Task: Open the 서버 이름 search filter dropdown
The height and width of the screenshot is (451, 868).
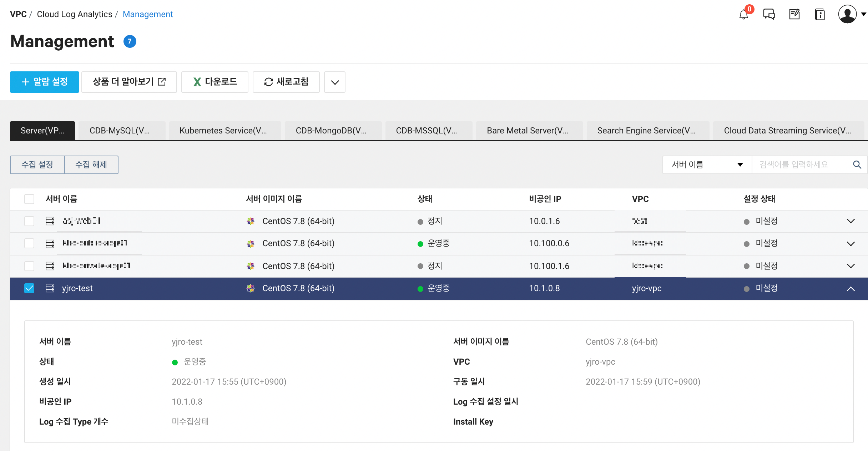Action: (x=707, y=164)
